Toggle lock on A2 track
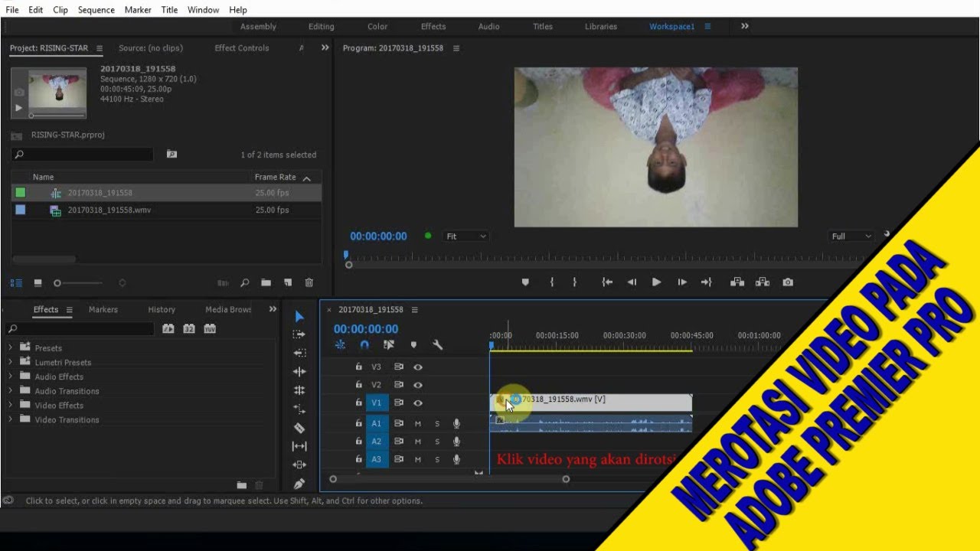 (358, 442)
